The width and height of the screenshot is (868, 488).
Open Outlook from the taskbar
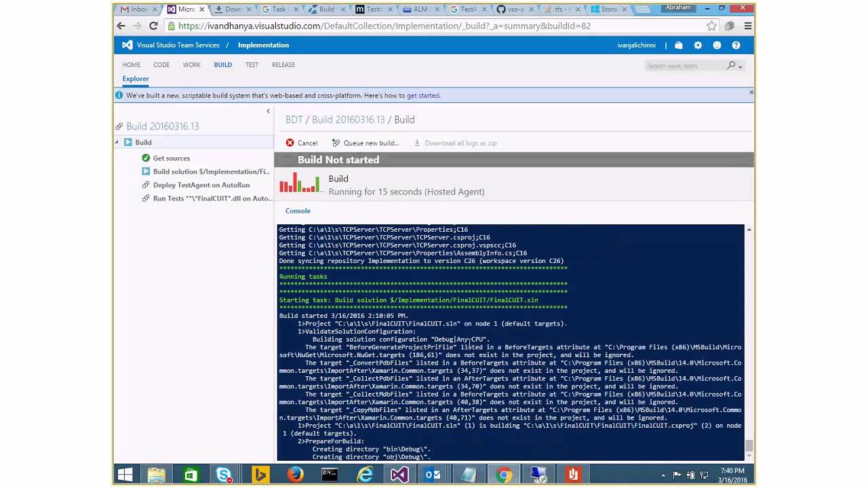[433, 474]
